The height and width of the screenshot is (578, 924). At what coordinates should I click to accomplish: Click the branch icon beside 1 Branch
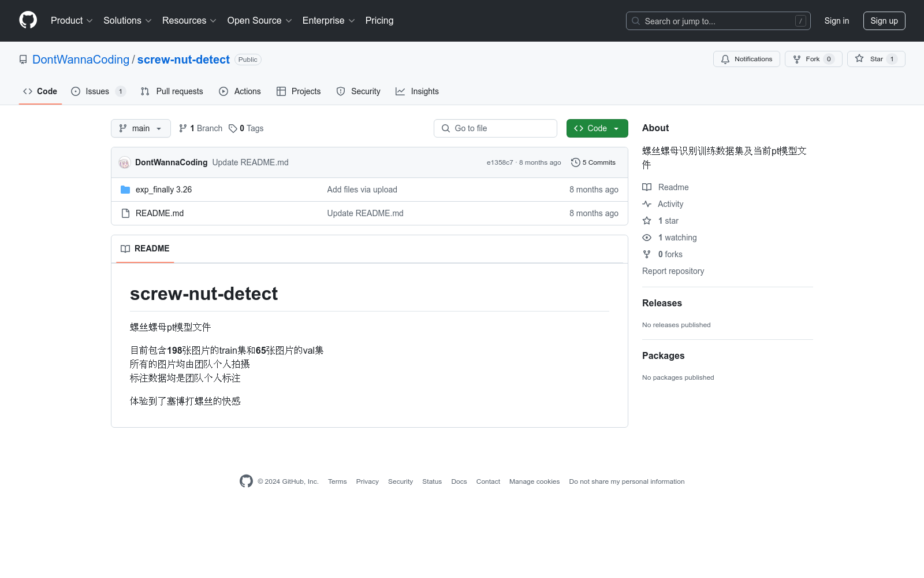[x=183, y=128]
